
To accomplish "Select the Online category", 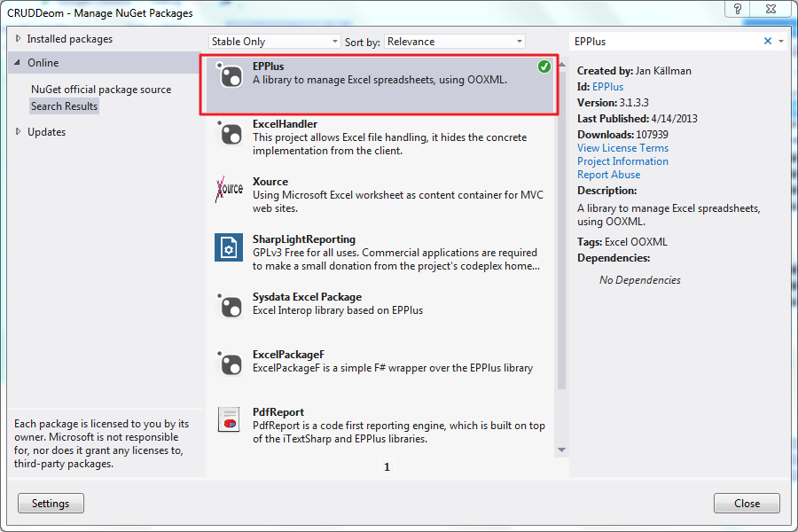I will point(43,63).
